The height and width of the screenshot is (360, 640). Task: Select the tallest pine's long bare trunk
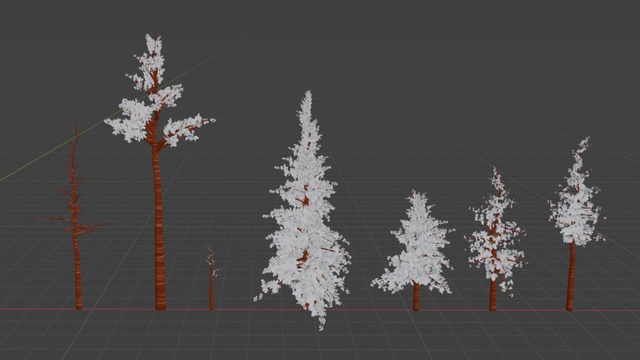[160, 229]
